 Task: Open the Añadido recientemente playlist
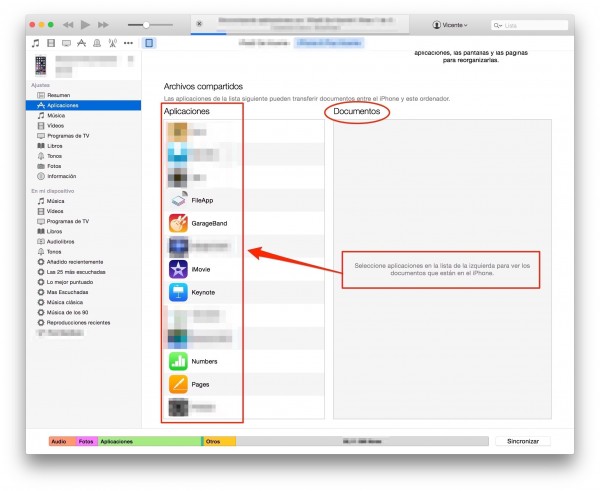83,262
